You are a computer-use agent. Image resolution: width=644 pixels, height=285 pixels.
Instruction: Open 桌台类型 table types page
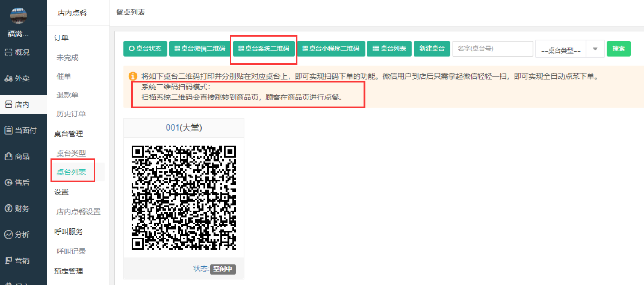tap(71, 153)
